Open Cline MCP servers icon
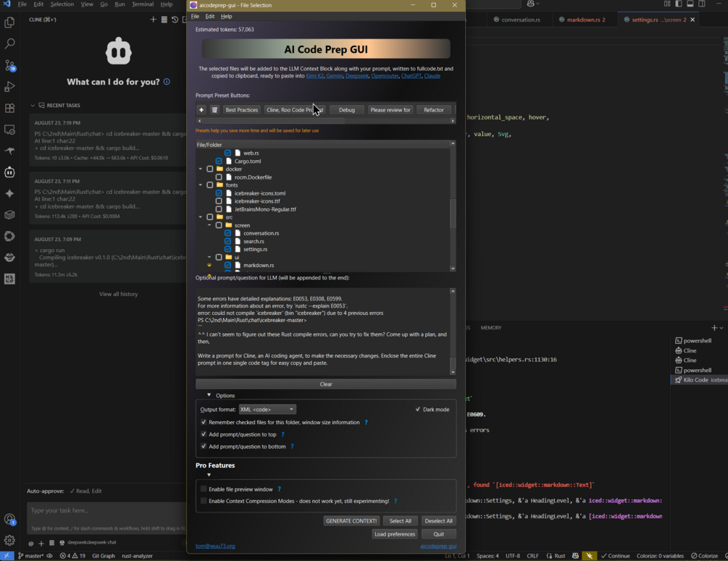This screenshot has height=561, width=728. point(164,20)
